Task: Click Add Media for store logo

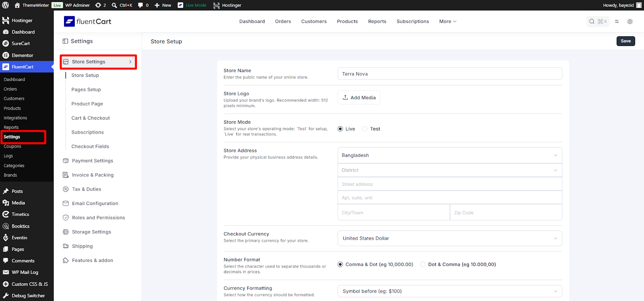Action: (359, 98)
